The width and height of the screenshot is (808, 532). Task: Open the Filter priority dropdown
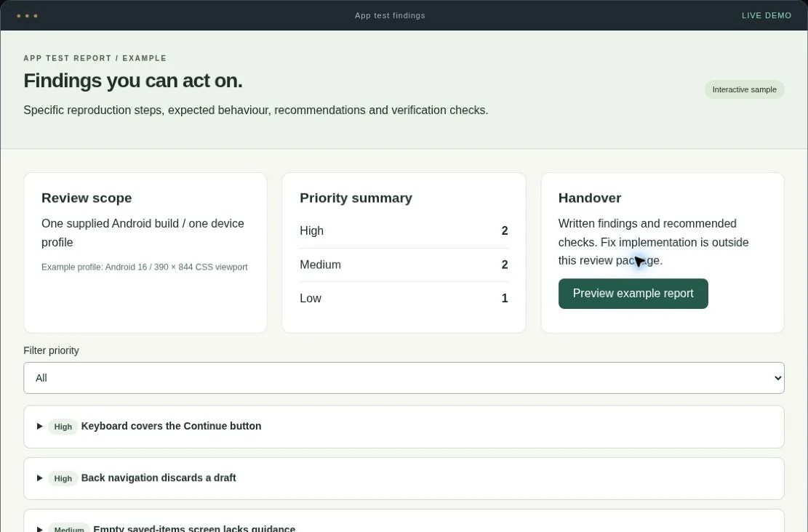coord(404,378)
